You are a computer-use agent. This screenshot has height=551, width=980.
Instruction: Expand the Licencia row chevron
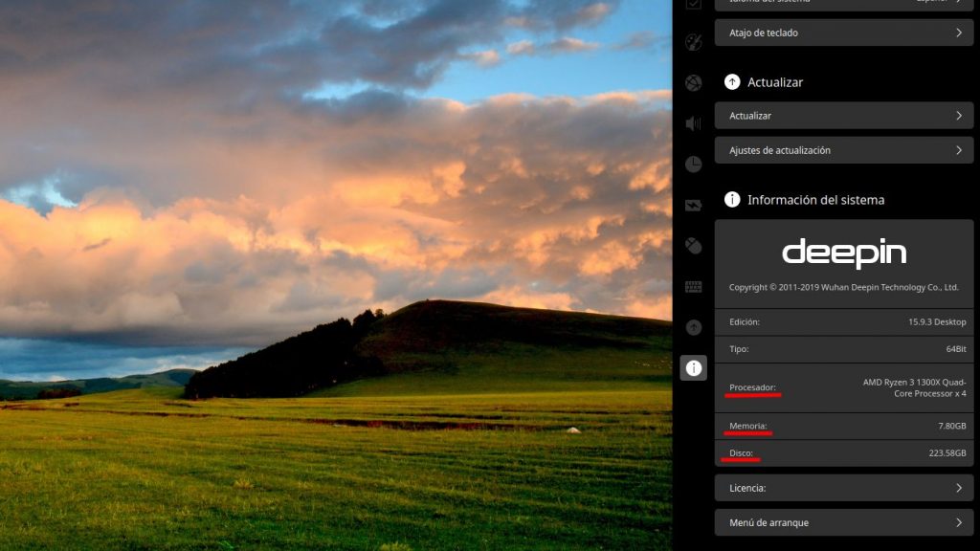958,488
